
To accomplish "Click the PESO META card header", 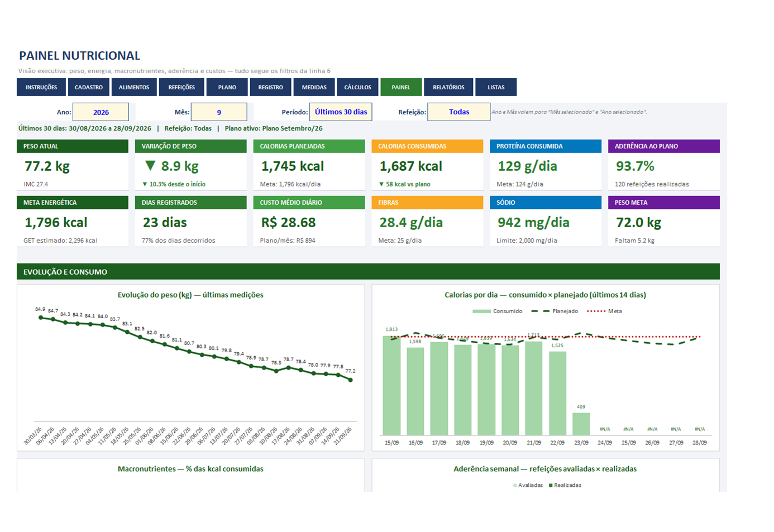I will pos(664,203).
